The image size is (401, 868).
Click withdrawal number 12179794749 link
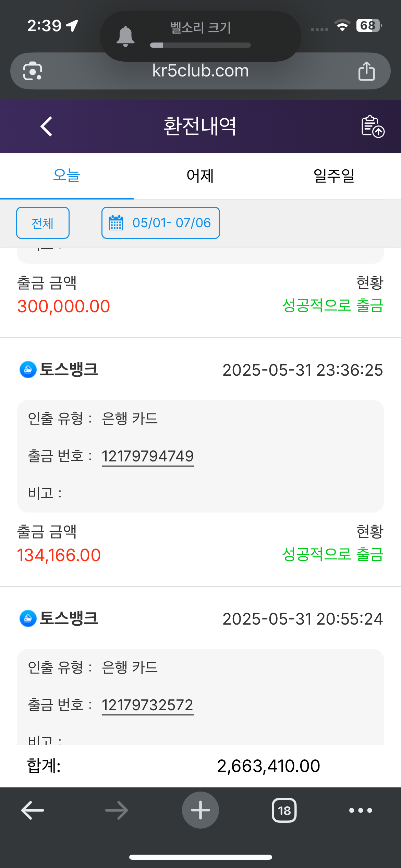(x=148, y=456)
